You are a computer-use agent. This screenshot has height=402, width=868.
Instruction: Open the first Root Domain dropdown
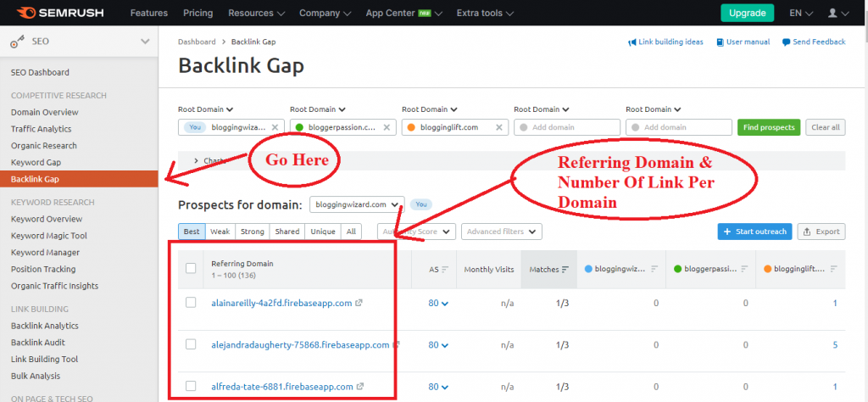coord(205,109)
